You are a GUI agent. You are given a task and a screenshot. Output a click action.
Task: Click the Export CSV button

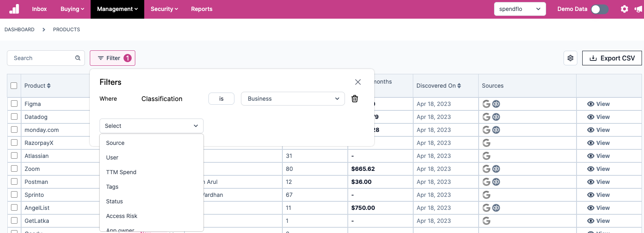(612, 58)
